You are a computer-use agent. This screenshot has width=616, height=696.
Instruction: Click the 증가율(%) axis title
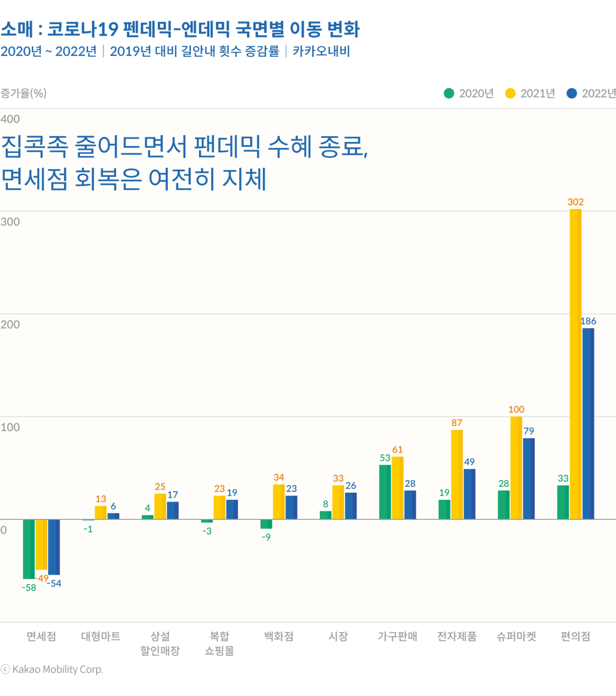click(24, 94)
